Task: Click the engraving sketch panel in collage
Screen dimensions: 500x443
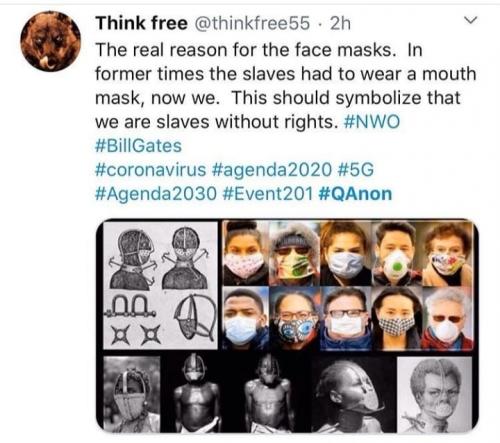Action: pos(160,285)
